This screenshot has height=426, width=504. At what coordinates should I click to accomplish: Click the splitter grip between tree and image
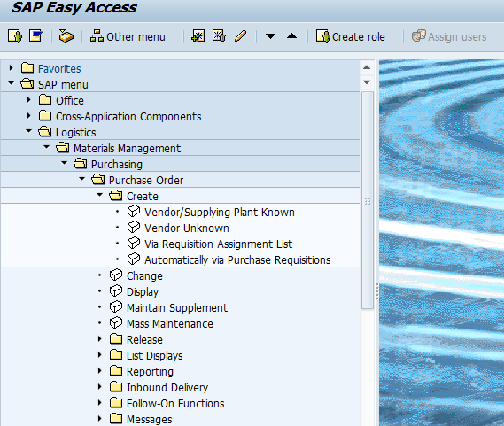click(376, 292)
